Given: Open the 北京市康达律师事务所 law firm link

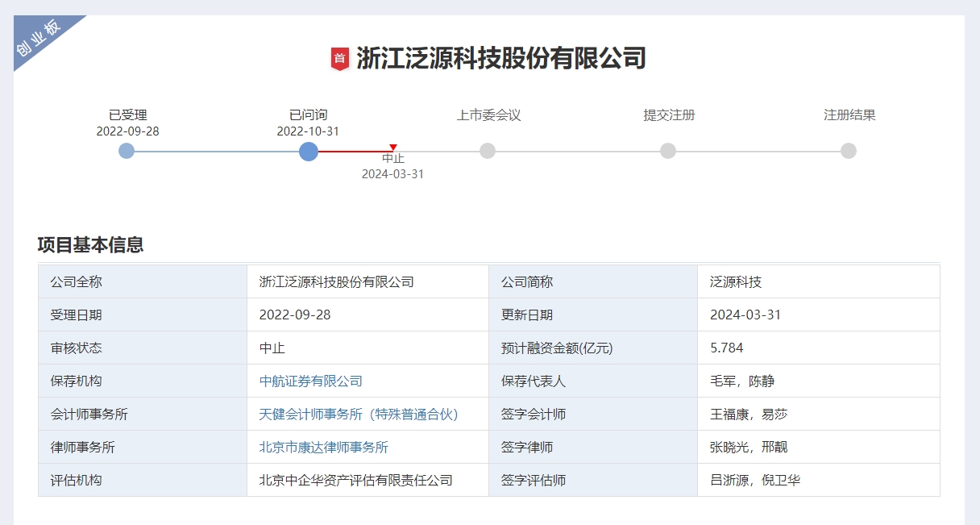Looking at the screenshot, I should 324,448.
